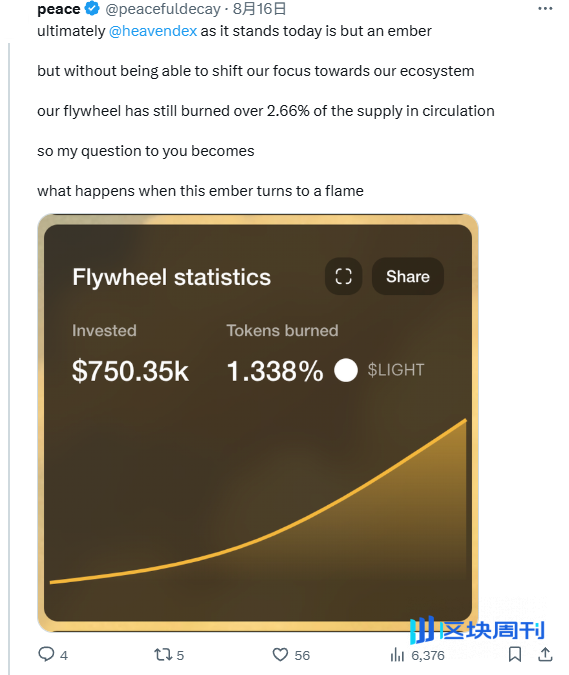Open the Flywheel statistics image

pyautogui.click(x=258, y=423)
